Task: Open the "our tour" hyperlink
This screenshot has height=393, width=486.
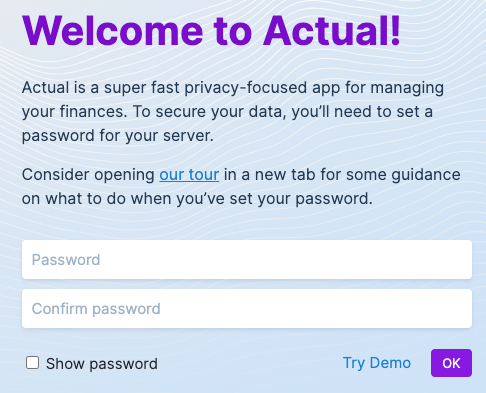Action: point(189,175)
